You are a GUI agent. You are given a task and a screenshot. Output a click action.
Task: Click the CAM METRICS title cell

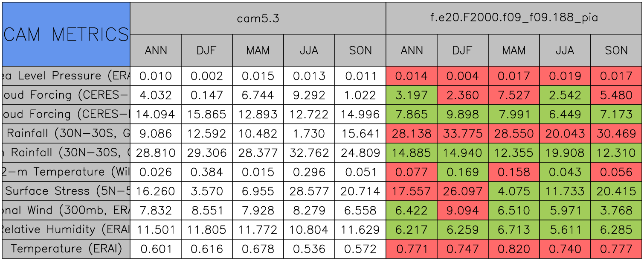pyautogui.click(x=66, y=34)
